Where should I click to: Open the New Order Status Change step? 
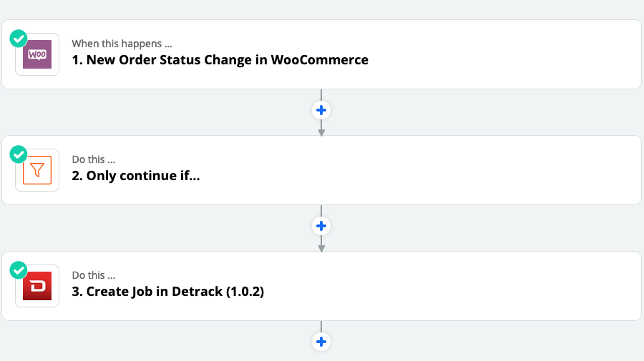pyautogui.click(x=220, y=60)
